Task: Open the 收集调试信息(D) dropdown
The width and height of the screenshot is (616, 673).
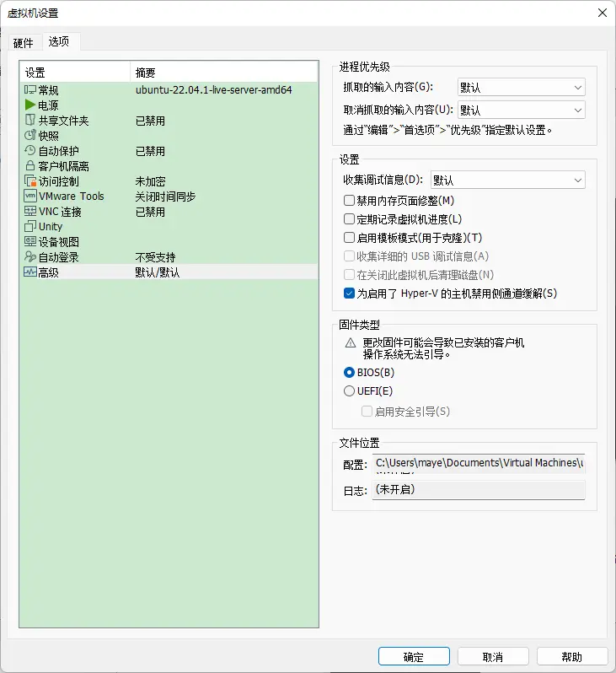Action: [x=507, y=180]
